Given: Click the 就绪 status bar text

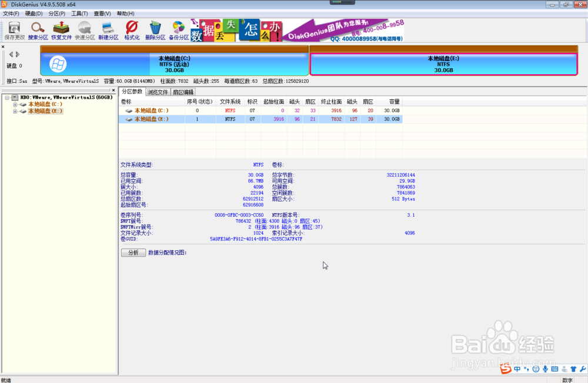Looking at the screenshot, I should tap(6, 380).
